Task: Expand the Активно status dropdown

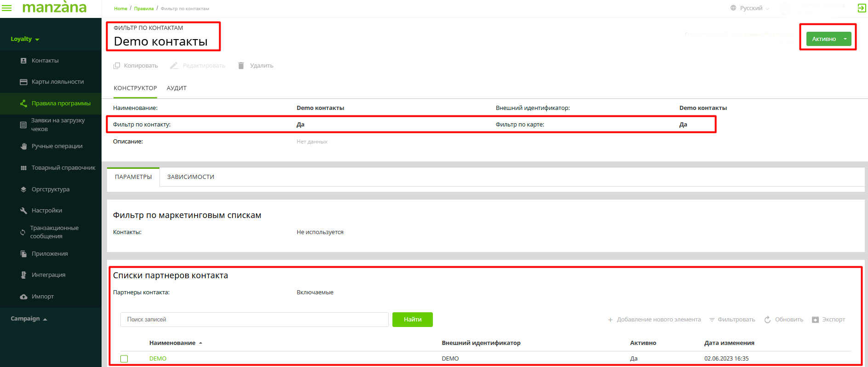Action: tap(845, 39)
